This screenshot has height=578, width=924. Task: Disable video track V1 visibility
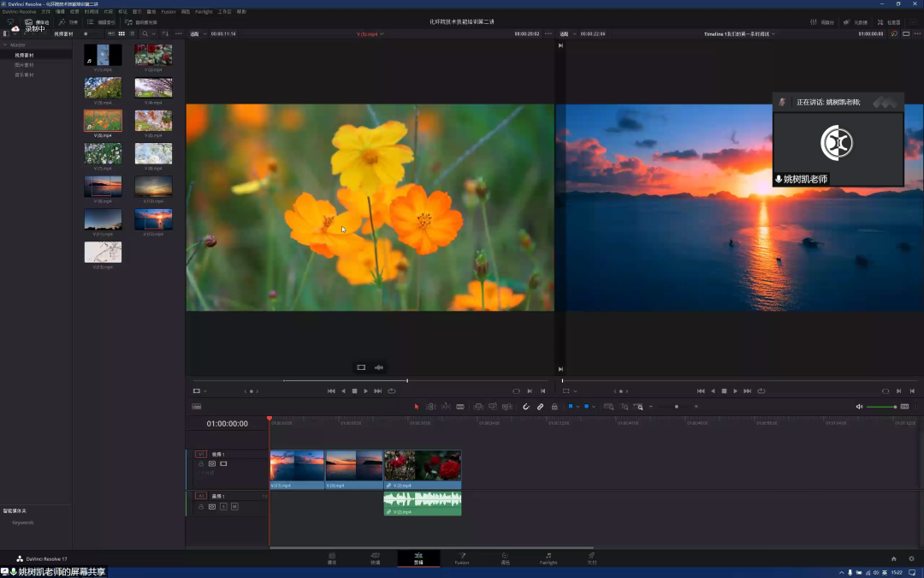pyautogui.click(x=223, y=463)
